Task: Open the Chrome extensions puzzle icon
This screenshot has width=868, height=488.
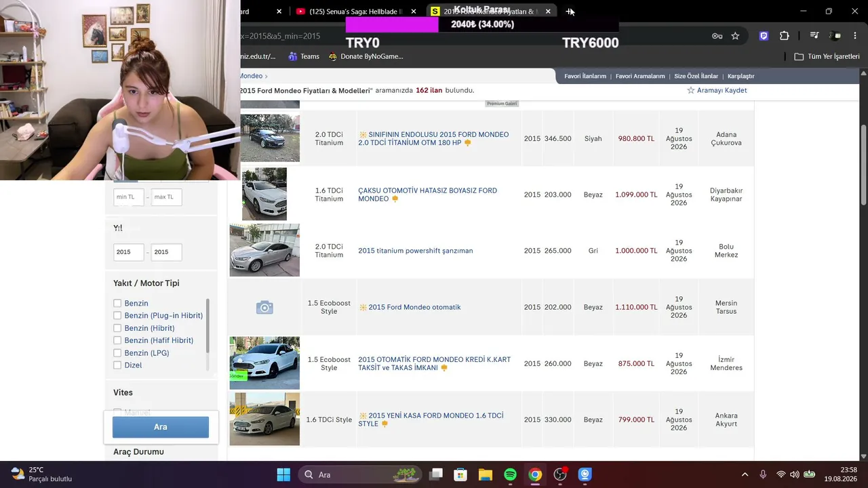Action: [x=785, y=36]
